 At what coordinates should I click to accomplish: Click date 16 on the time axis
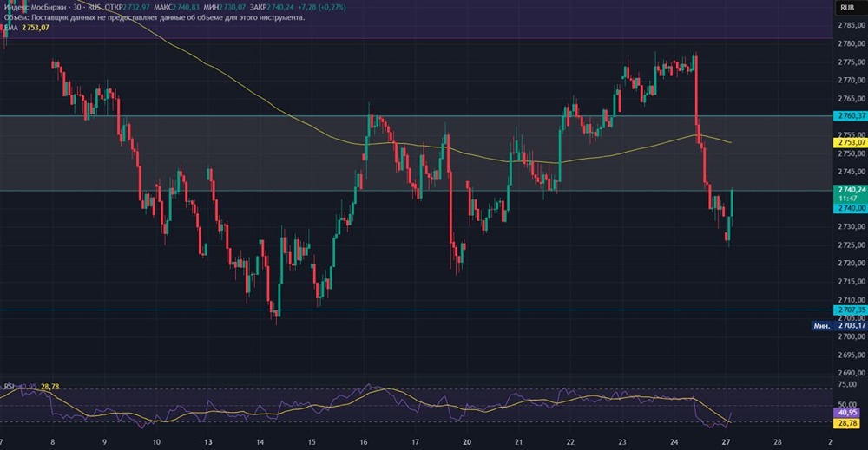pos(364,442)
